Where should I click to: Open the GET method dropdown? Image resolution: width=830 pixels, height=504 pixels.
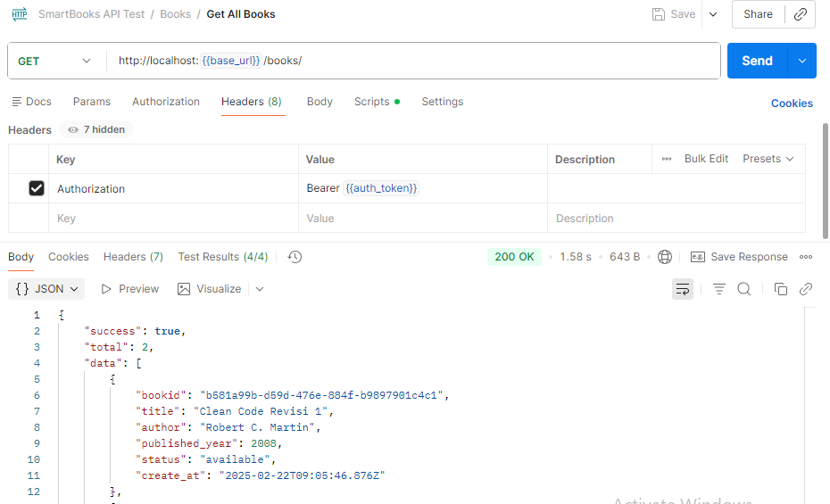pos(55,61)
